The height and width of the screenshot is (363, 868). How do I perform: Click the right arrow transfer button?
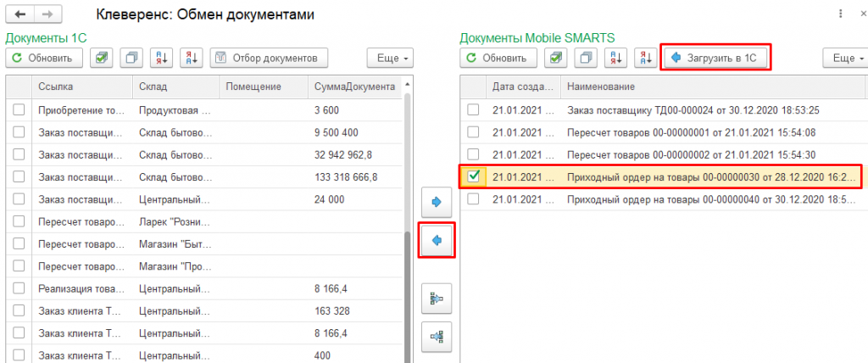pos(437,203)
